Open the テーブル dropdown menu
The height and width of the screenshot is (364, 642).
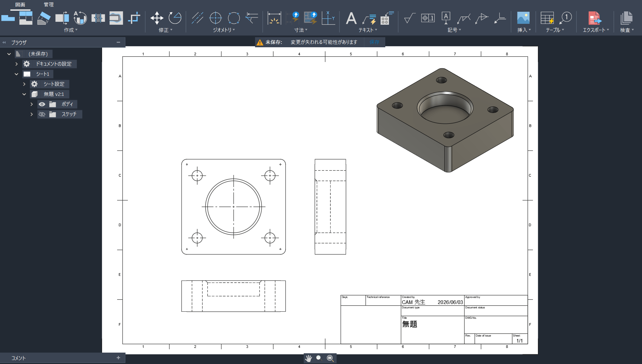555,30
